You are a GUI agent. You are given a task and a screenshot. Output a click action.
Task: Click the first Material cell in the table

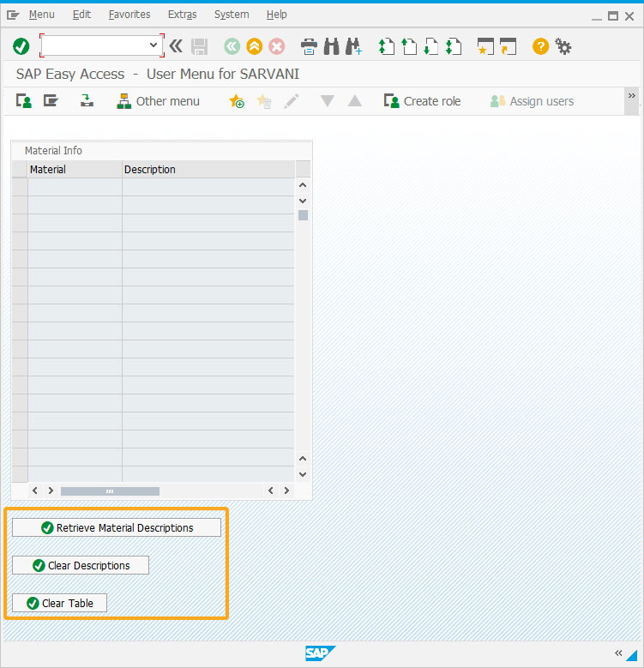coord(75,187)
